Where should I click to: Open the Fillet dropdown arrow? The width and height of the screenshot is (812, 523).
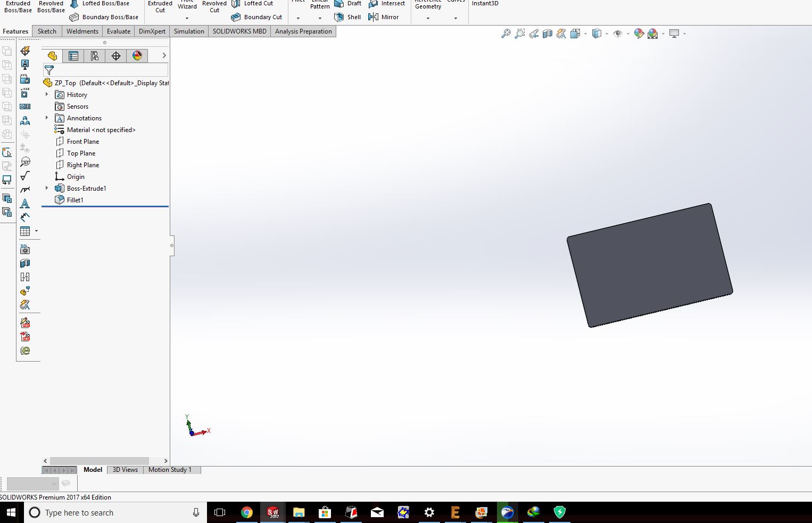(298, 18)
